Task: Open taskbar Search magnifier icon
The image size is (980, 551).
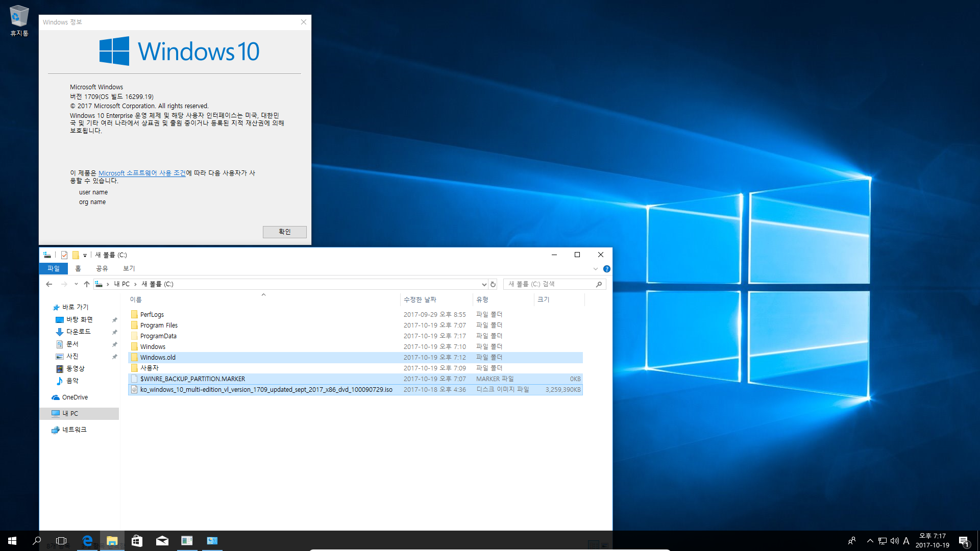Action: pyautogui.click(x=37, y=541)
